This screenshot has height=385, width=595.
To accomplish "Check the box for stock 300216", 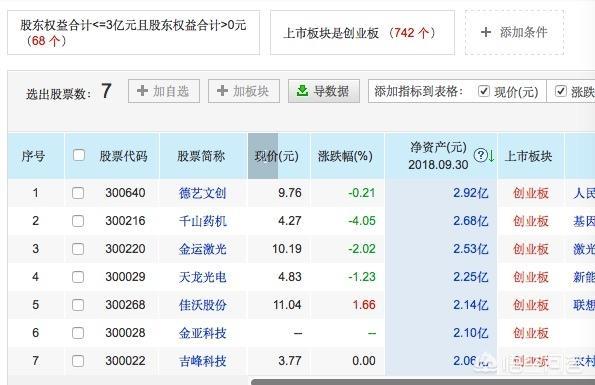I will point(78,221).
